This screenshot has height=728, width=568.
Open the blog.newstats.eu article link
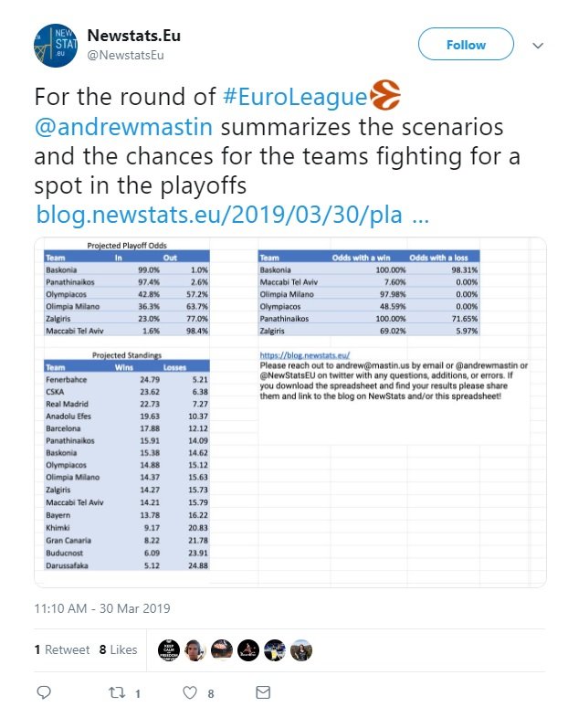pos(233,215)
